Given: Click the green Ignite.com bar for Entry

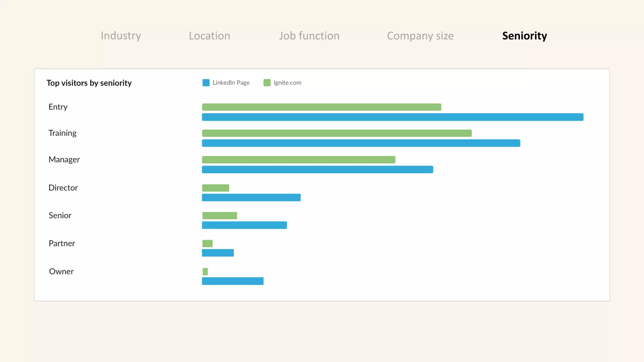Looking at the screenshot, I should (x=321, y=107).
